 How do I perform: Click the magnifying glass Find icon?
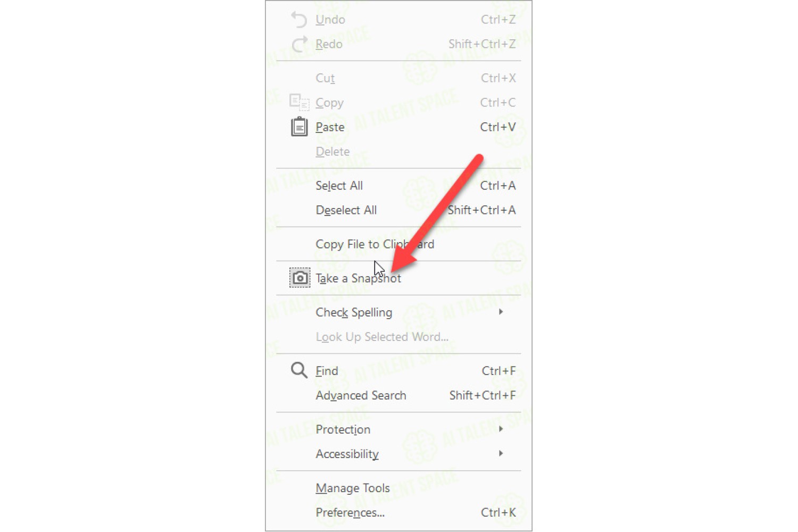coord(299,370)
